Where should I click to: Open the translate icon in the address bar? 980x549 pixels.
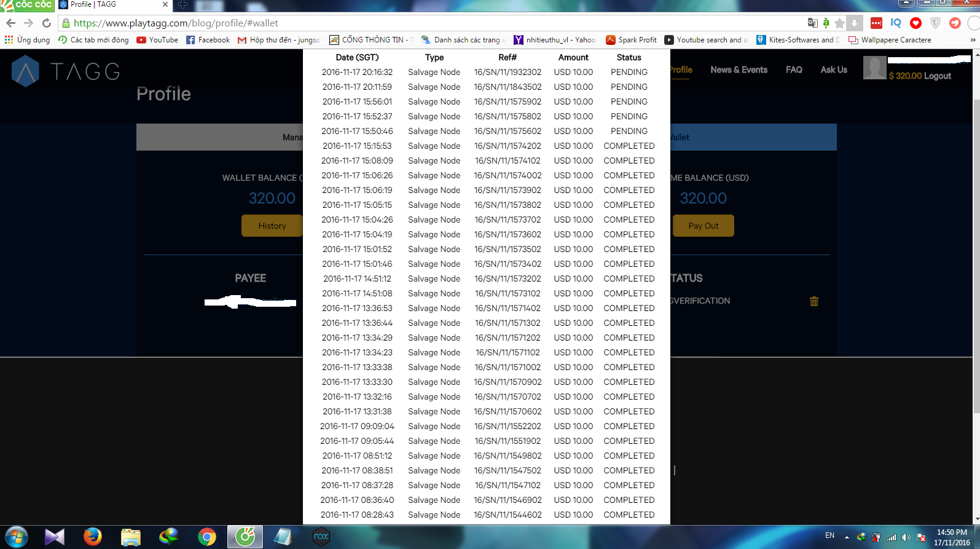tap(812, 23)
